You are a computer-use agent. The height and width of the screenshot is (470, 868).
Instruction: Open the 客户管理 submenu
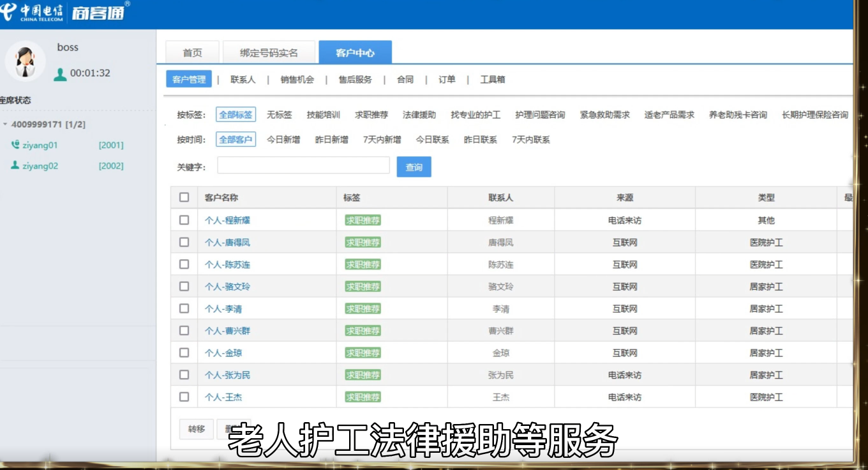189,80
